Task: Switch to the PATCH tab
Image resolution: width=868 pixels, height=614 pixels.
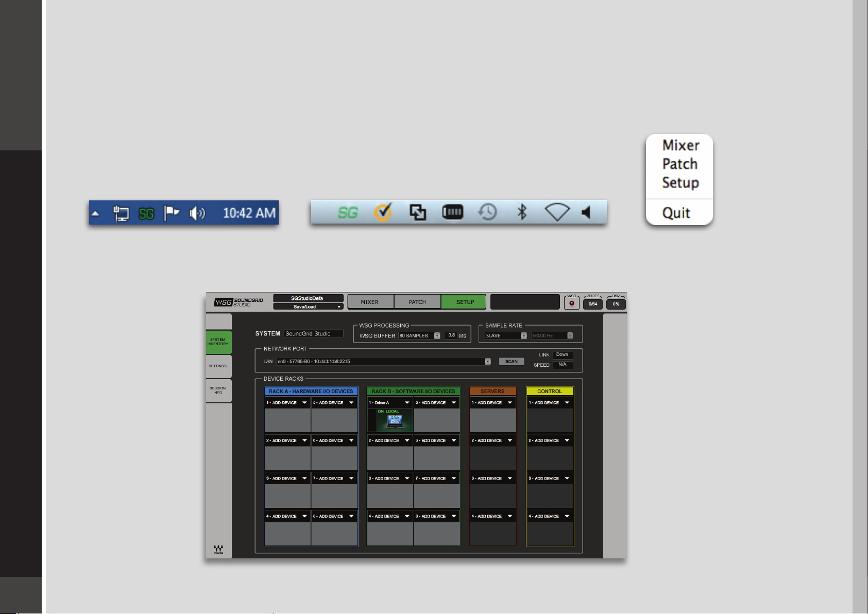Action: tap(417, 302)
